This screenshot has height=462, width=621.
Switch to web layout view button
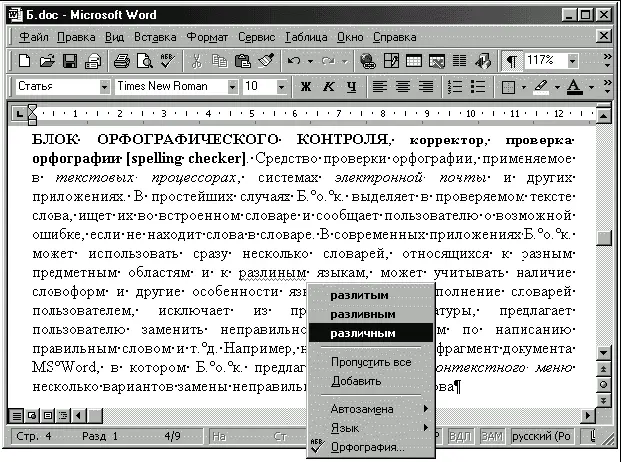pyautogui.click(x=32, y=416)
